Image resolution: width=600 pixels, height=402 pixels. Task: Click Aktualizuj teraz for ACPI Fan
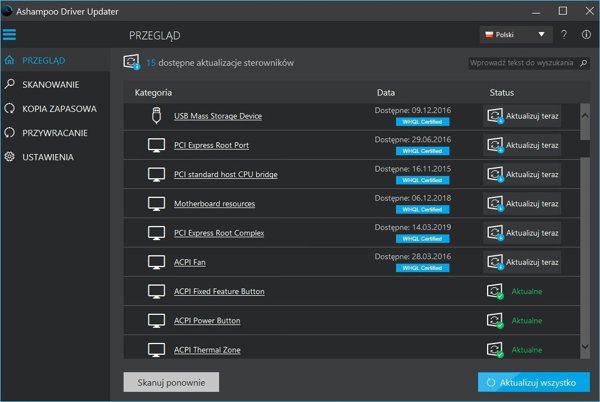(522, 262)
